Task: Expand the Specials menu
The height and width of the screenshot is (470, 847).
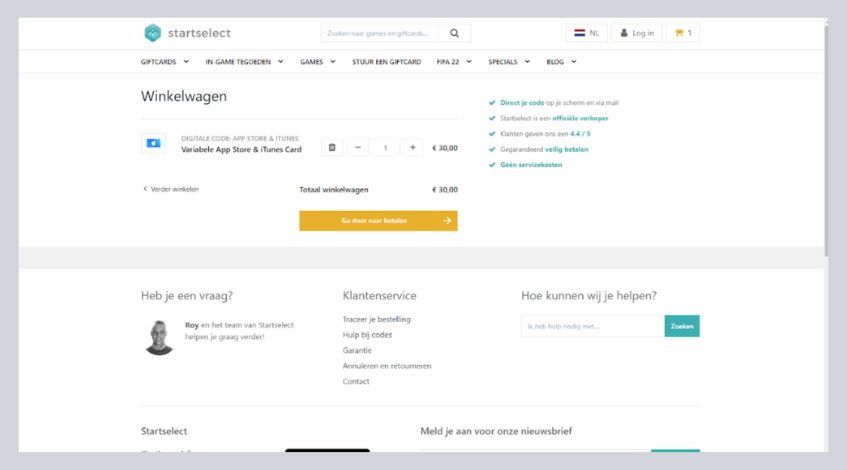Action: (509, 62)
